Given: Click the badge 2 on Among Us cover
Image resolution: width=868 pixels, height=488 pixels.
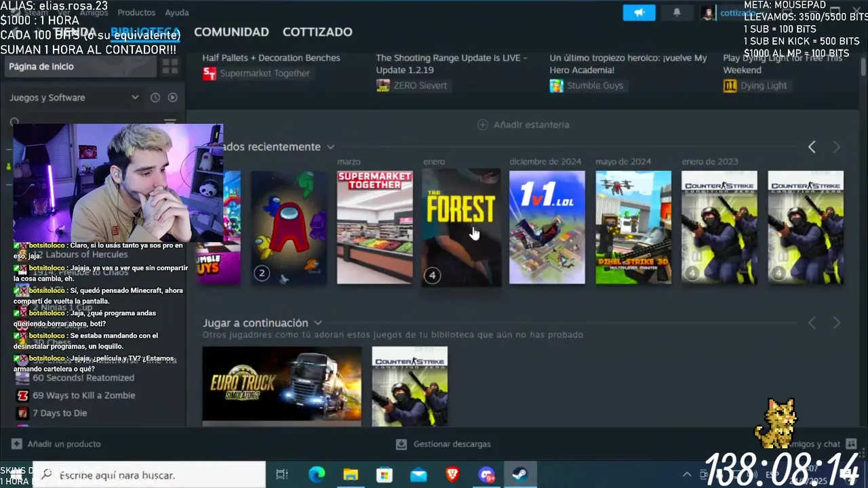Looking at the screenshot, I should [x=262, y=274].
